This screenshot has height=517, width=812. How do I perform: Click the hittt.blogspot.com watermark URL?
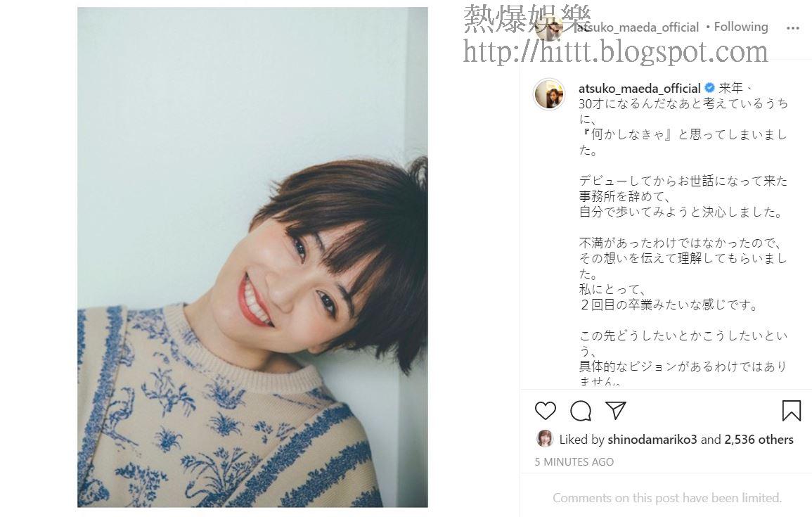[615, 52]
